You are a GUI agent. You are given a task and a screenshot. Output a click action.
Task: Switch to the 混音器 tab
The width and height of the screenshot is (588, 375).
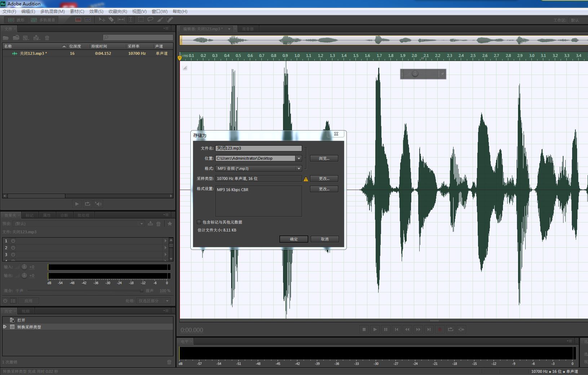click(x=248, y=29)
